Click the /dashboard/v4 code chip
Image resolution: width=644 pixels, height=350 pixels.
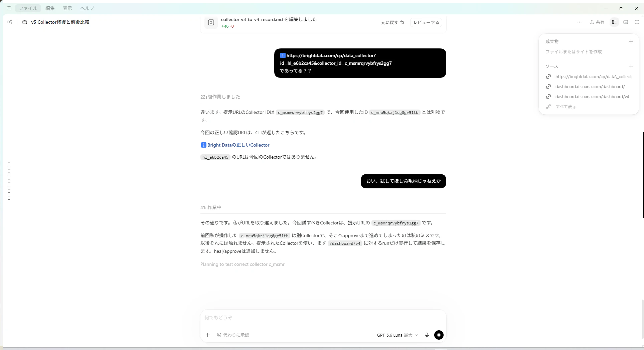coord(345,243)
